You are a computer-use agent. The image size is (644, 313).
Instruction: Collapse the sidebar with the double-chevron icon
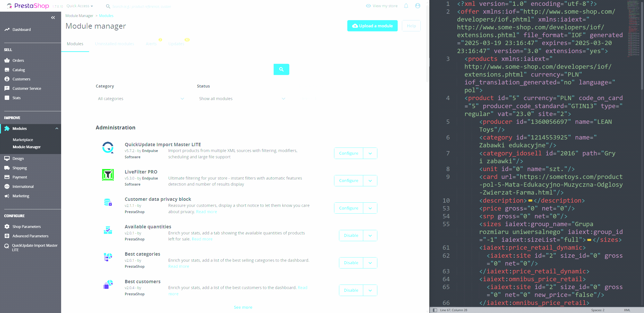[x=53, y=17]
